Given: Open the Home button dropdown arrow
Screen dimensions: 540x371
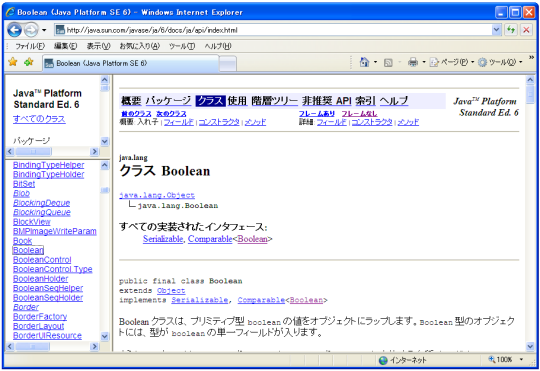Looking at the screenshot, I should [375, 62].
